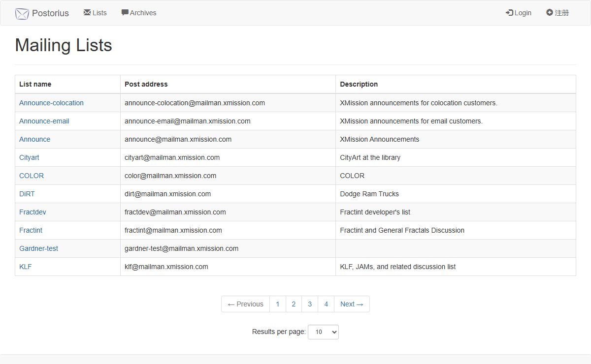Viewport: 591px width, 364px height.
Task: Click the Login text in the navbar
Action: [x=523, y=13]
